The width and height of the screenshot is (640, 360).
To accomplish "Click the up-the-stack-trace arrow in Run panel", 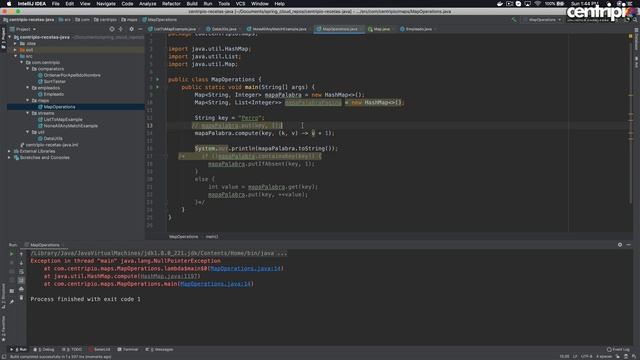I will pyautogui.click(x=21, y=254).
